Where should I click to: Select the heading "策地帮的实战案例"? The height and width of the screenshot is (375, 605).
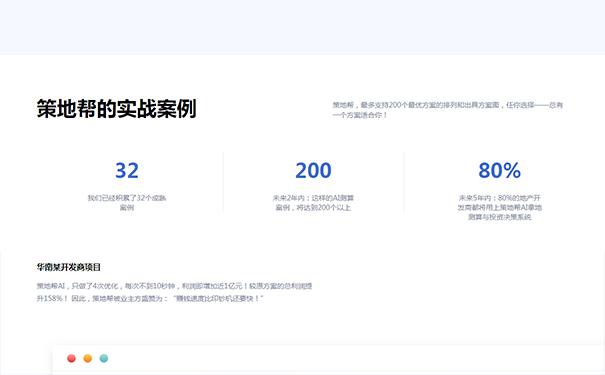tap(117, 108)
